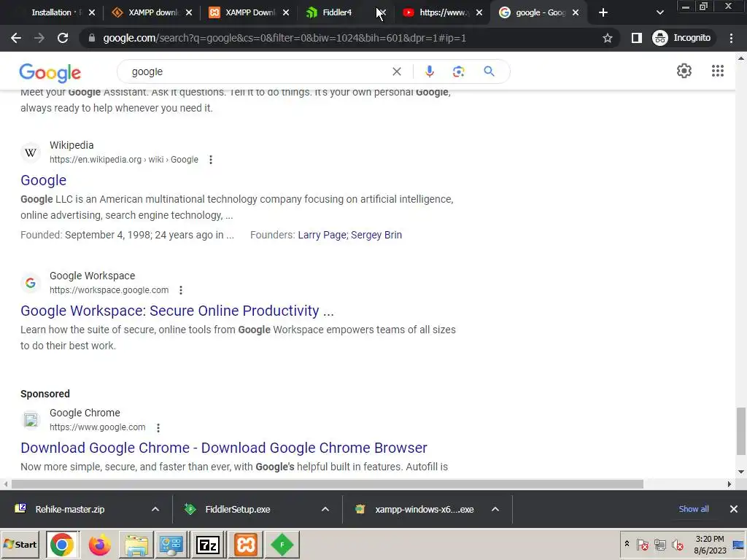Open more options for Google Chrome ad
This screenshot has width=747, height=560.
(x=158, y=427)
